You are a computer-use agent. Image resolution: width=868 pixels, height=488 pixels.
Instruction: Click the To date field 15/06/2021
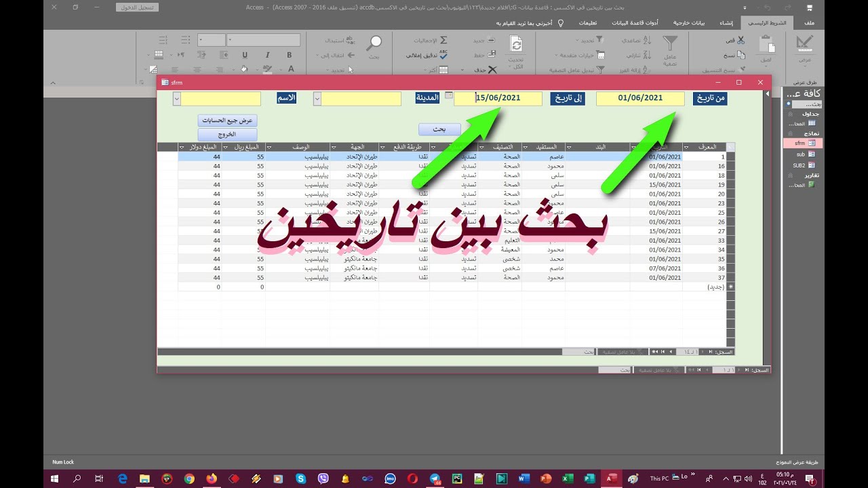click(498, 98)
